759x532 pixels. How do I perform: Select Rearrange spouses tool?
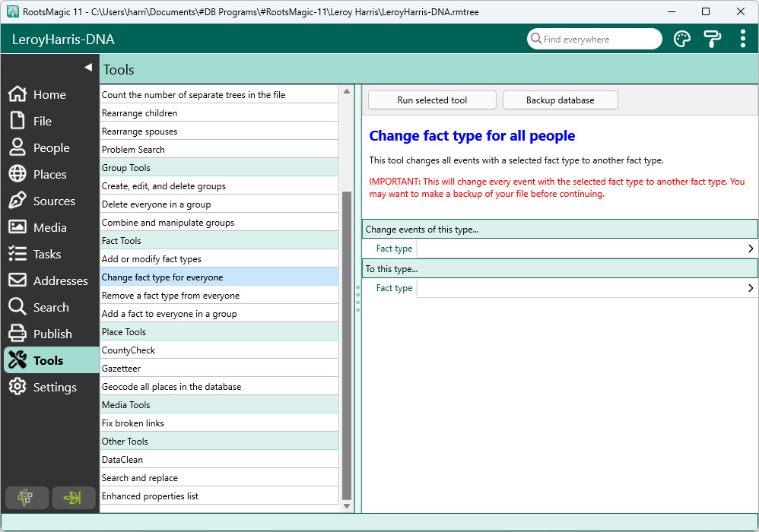pyautogui.click(x=219, y=131)
